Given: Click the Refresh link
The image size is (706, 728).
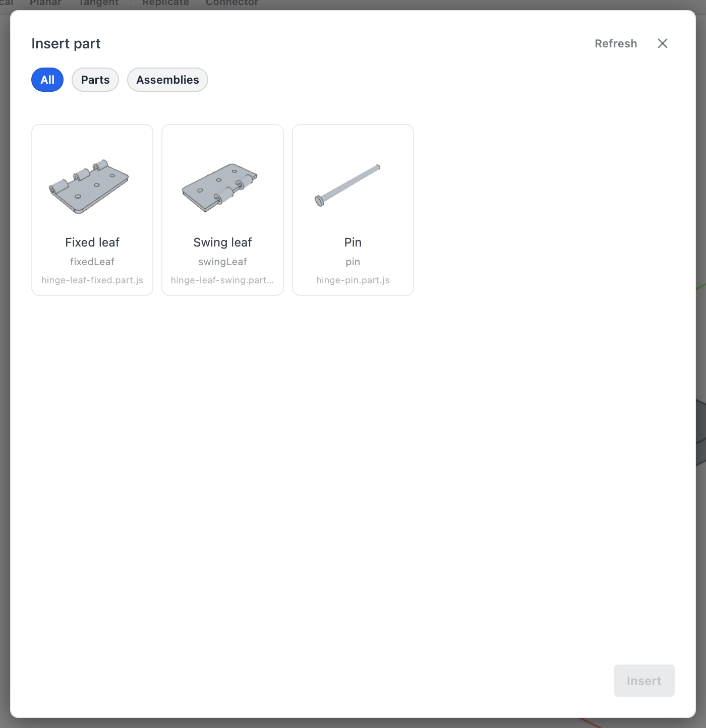Looking at the screenshot, I should [x=616, y=43].
